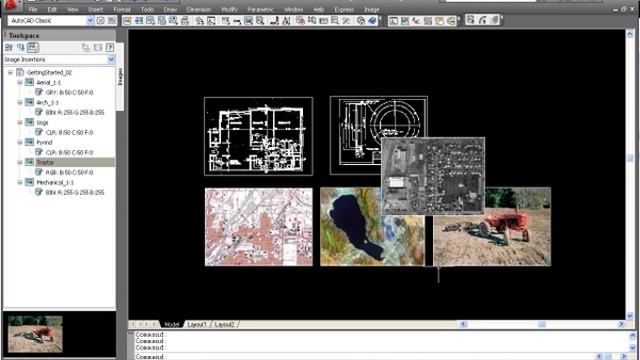Open the Format menu
This screenshot has width=640, height=360.
122,9
